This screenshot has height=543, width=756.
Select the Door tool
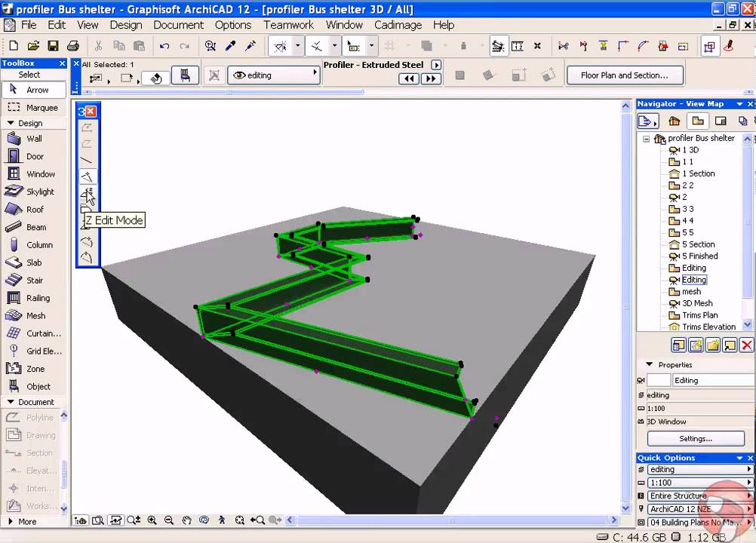(34, 157)
